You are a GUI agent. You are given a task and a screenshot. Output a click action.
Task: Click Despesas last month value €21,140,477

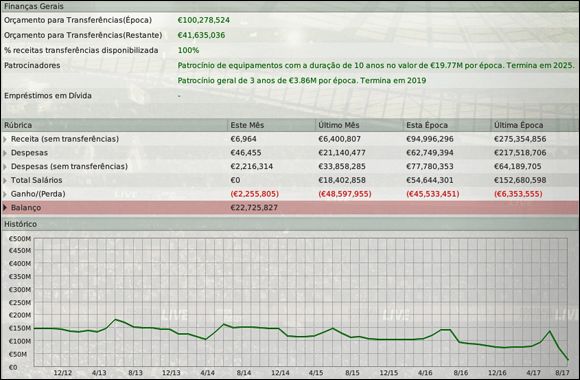pyautogui.click(x=342, y=153)
